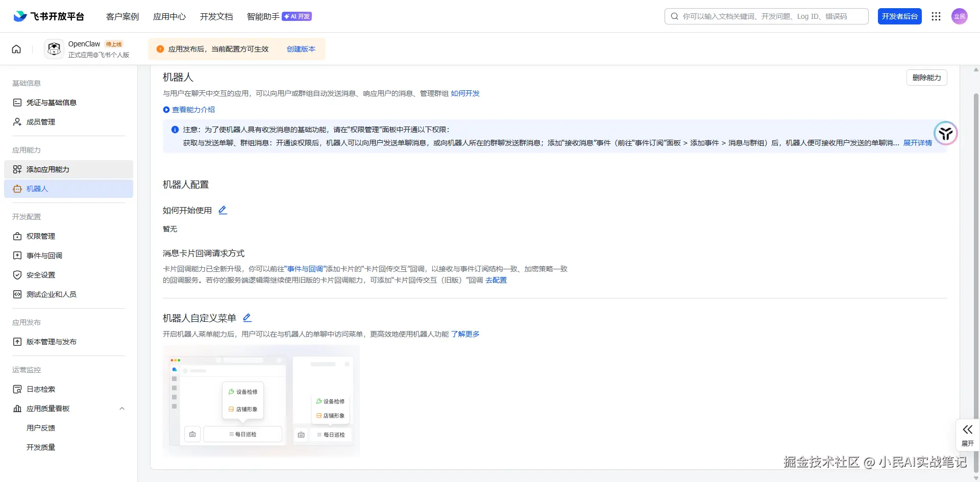This screenshot has height=482, width=980.
Task: Click the 版本管理与发布 upload icon
Action: point(17,342)
